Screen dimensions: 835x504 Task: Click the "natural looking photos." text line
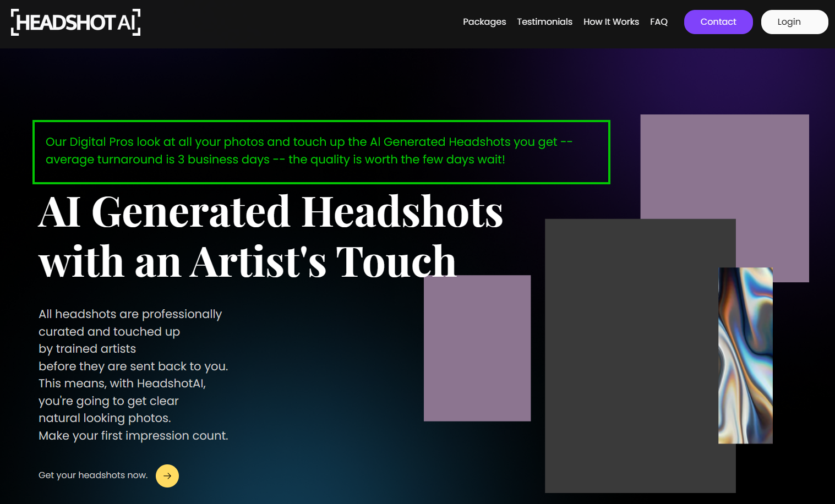point(105,418)
